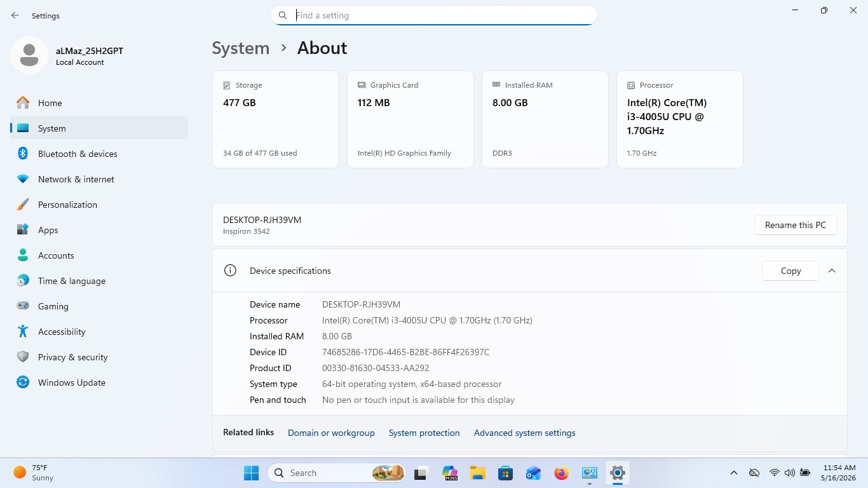The image size is (868, 488).
Task: Click the Windows Start button
Action: (251, 473)
